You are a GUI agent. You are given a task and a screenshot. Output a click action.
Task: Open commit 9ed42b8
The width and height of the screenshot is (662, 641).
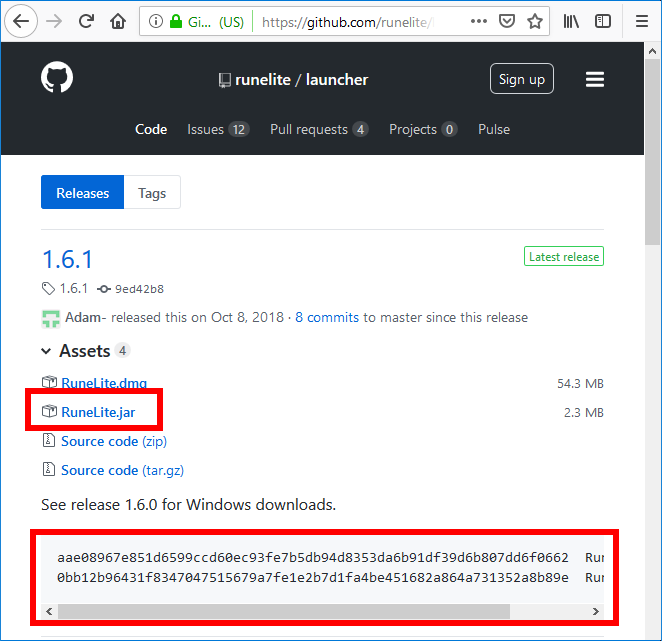139,289
